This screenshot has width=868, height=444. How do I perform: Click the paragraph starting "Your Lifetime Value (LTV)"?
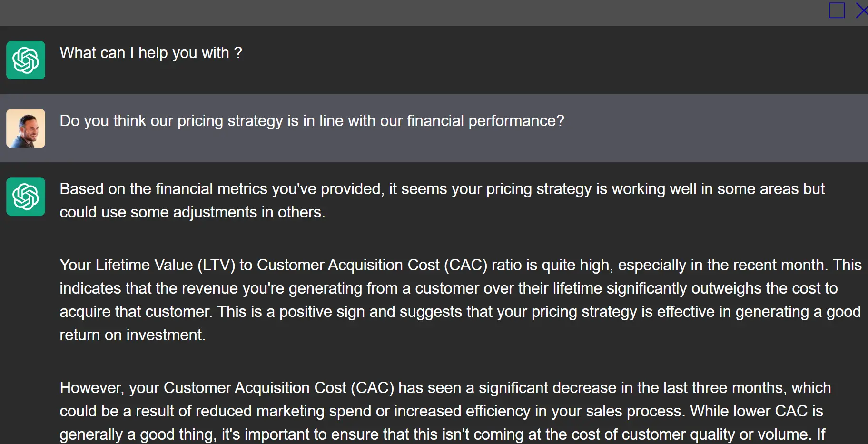[460, 300]
